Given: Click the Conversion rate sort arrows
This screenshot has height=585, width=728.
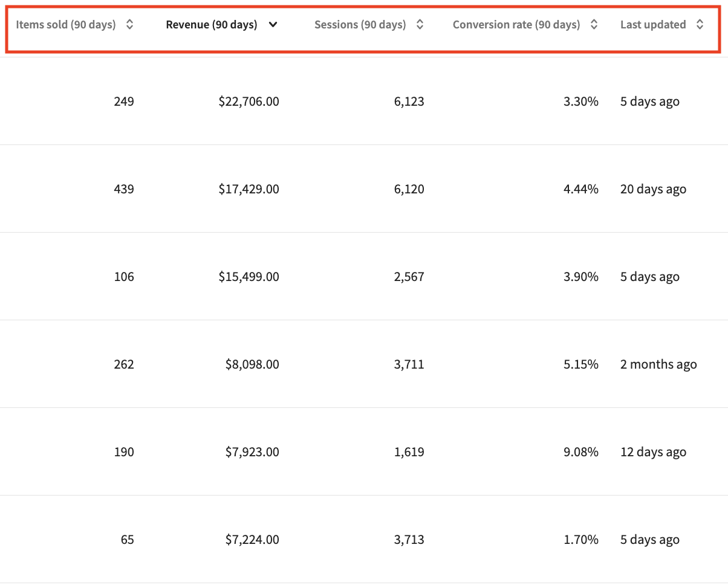Looking at the screenshot, I should (594, 25).
